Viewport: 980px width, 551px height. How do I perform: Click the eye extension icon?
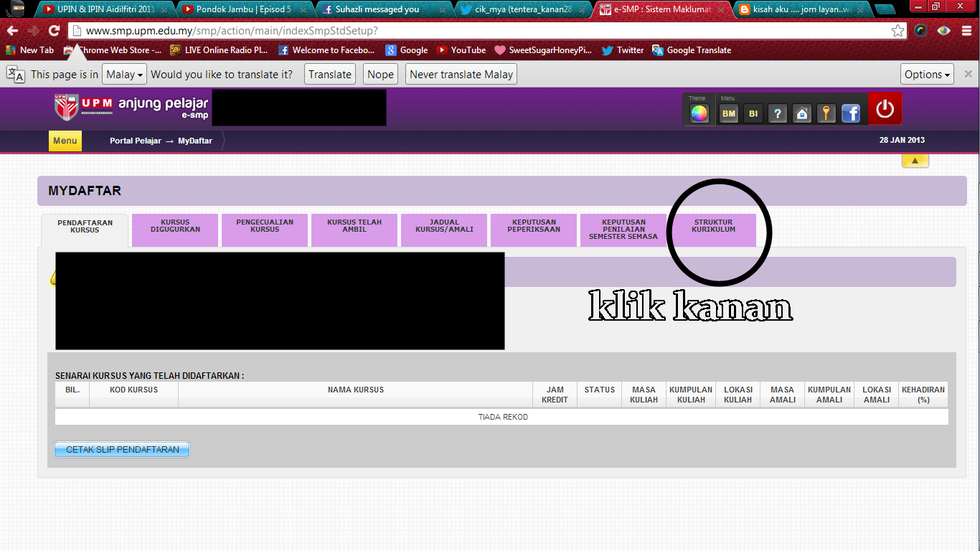[x=943, y=31]
